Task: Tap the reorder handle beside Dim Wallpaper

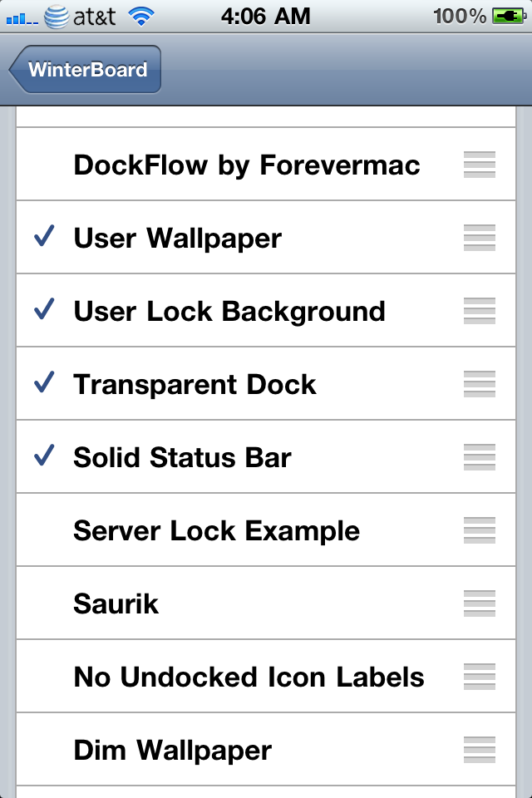Action: [479, 750]
